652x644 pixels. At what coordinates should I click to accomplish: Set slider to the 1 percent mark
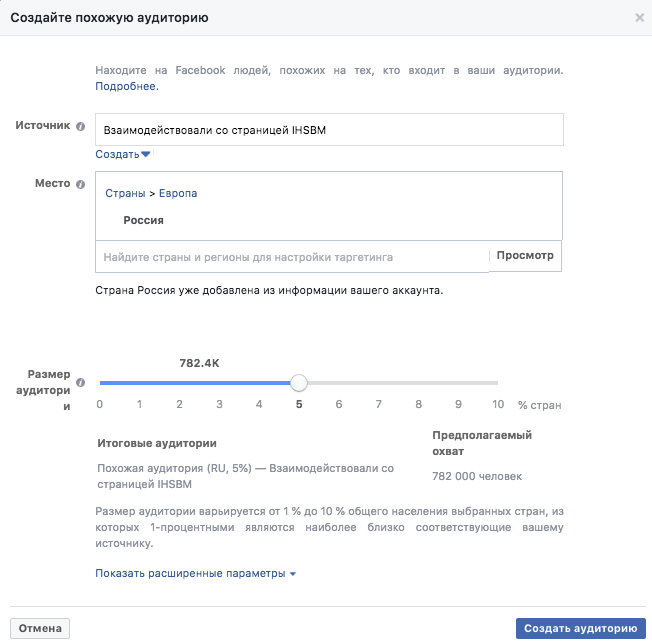(x=140, y=383)
